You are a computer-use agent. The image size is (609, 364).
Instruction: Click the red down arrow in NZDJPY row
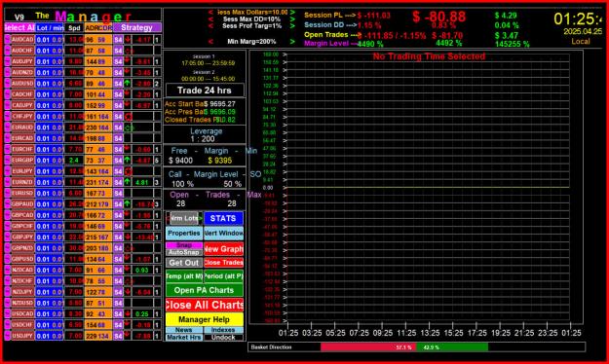[x=128, y=291]
